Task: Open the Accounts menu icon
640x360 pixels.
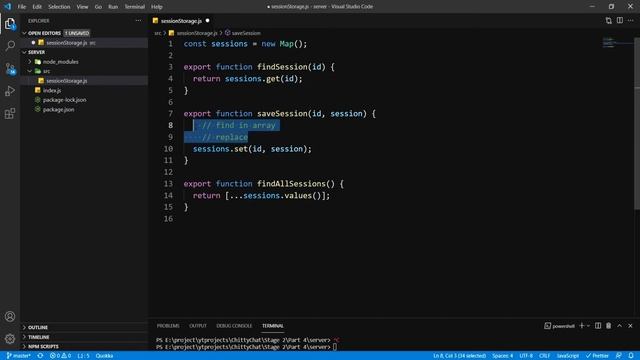Action: click(x=10, y=316)
